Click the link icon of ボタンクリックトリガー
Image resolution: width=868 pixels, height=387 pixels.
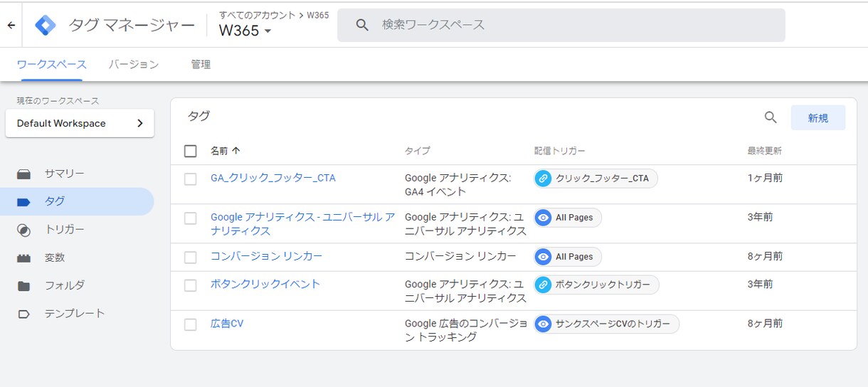[544, 285]
